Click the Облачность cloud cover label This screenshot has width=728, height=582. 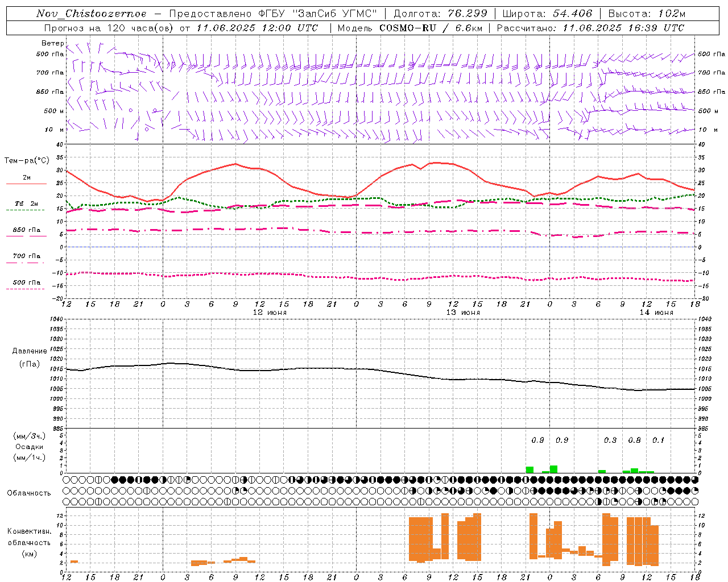[29, 493]
